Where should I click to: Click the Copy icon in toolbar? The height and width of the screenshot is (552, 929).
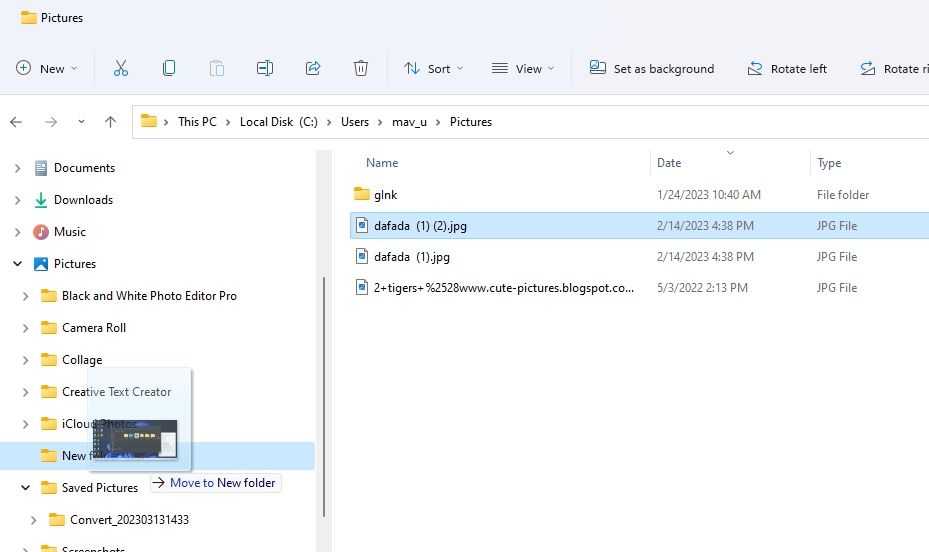click(169, 68)
